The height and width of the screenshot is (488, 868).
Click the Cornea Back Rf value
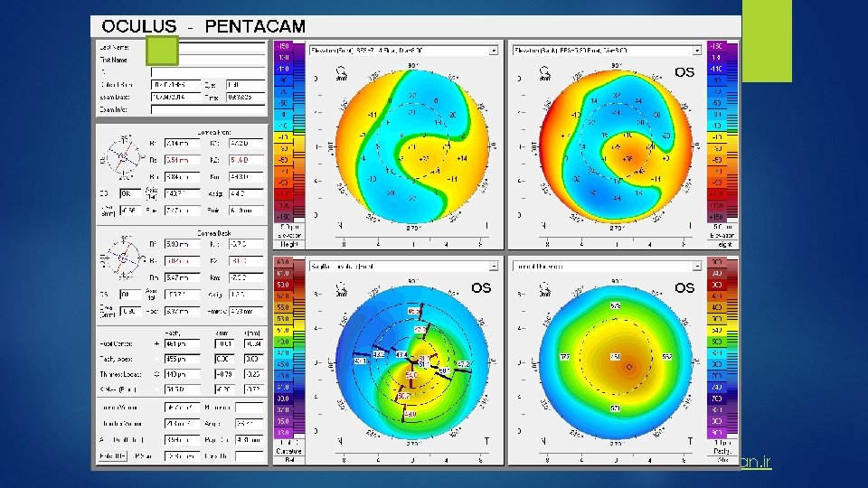click(x=182, y=244)
